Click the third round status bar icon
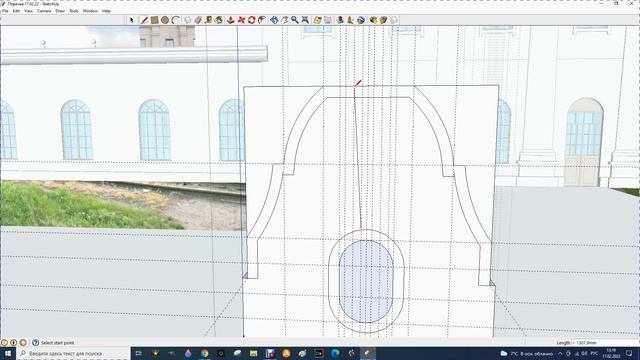Viewport: 640px width, 360px height. click(x=23, y=343)
